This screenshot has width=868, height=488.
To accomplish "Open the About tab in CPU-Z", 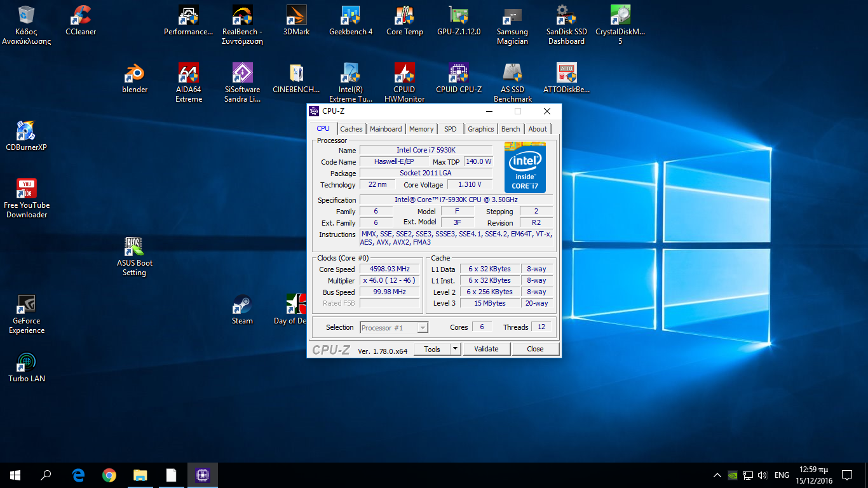I will pyautogui.click(x=538, y=128).
